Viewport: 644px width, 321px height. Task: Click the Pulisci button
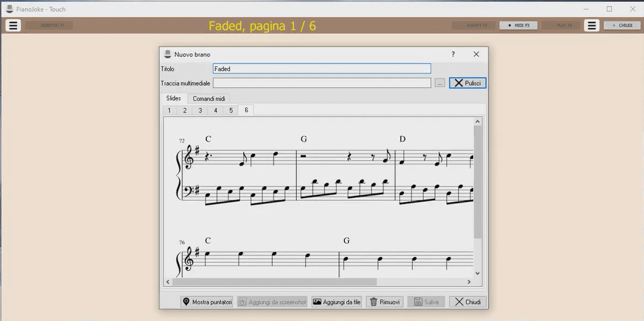(x=467, y=83)
